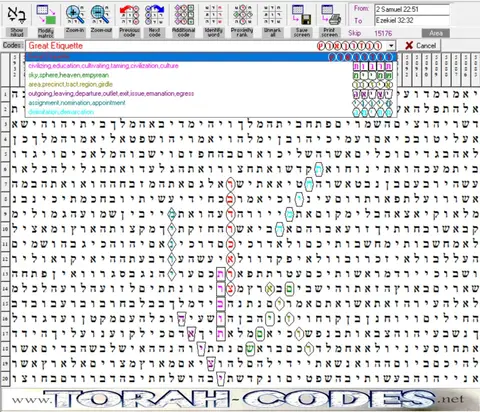Select the Identify word icon
This screenshot has width=480, height=412.
coord(213,14)
